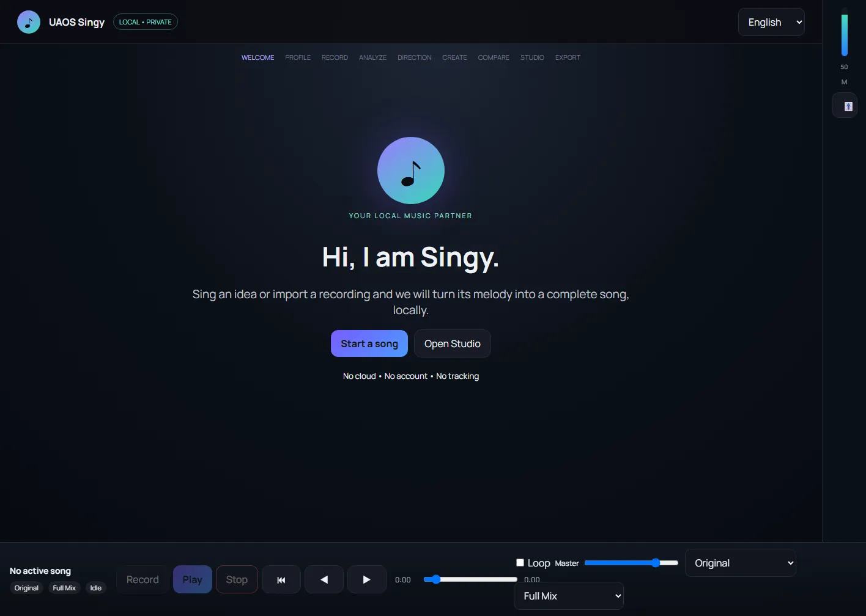Click the "Master" label
Viewport: 866px width, 616px height.
(567, 563)
